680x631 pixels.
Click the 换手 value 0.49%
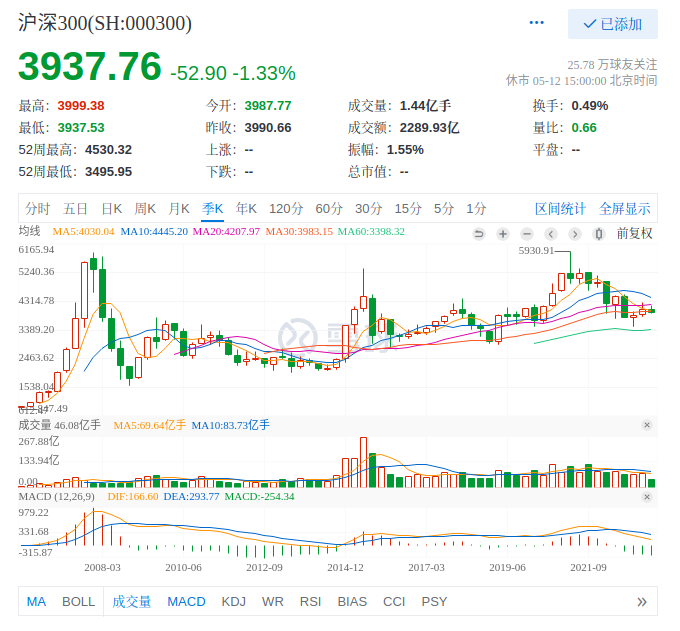click(x=590, y=106)
